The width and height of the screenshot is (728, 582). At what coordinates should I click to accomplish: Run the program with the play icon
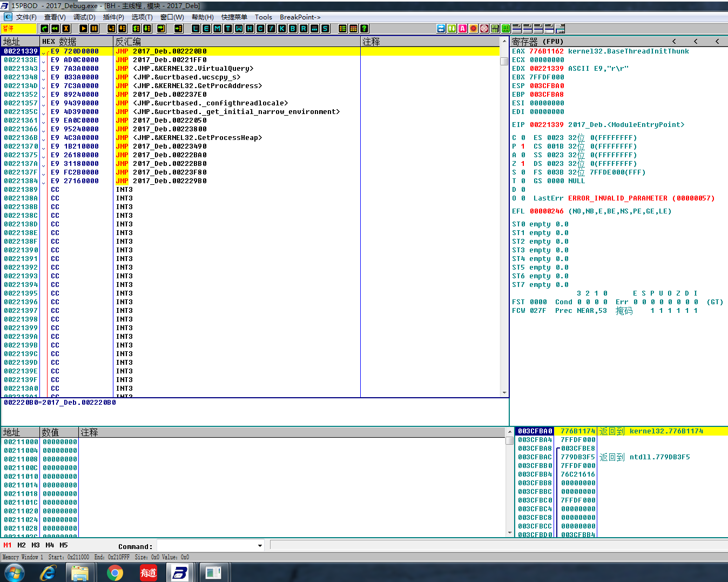[83, 28]
